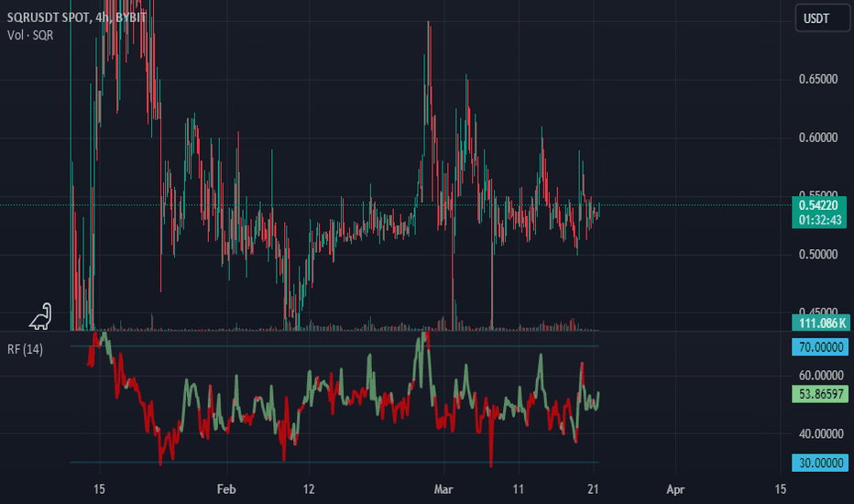Click the Apr label on time axis
Viewport: 854px width, 504px height.
click(x=675, y=489)
